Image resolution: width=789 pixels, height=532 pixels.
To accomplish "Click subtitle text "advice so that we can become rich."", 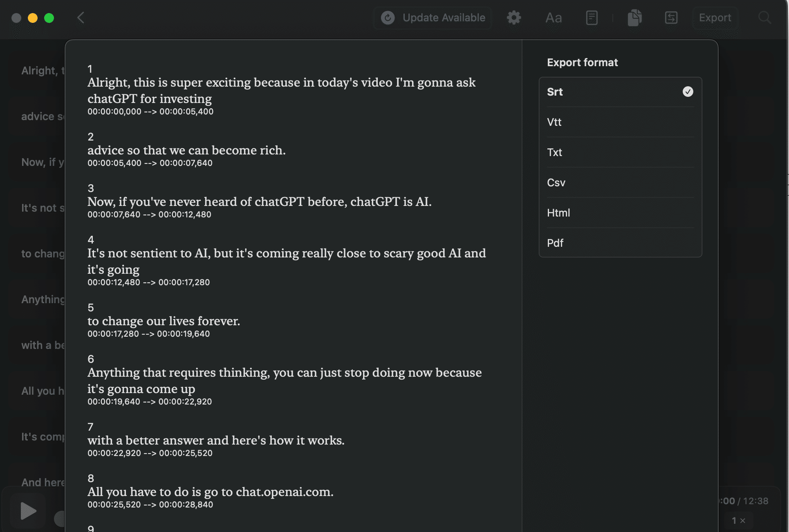I will tap(186, 150).
